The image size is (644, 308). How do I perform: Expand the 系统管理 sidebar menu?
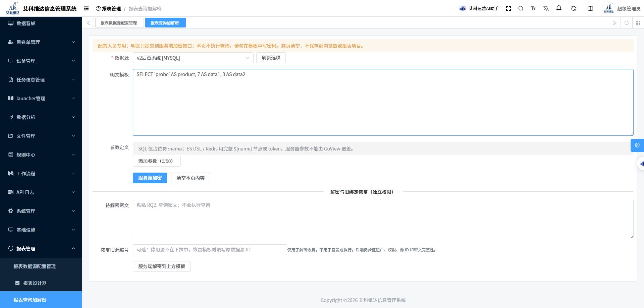(41, 211)
